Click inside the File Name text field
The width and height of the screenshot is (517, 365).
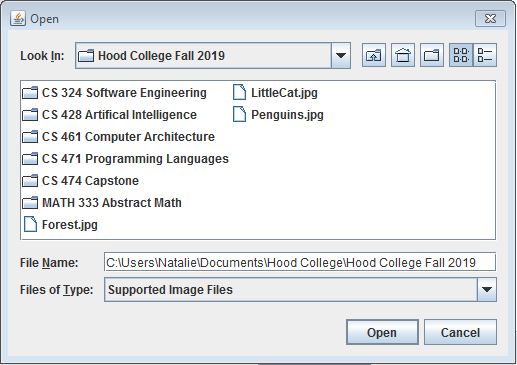coord(300,262)
